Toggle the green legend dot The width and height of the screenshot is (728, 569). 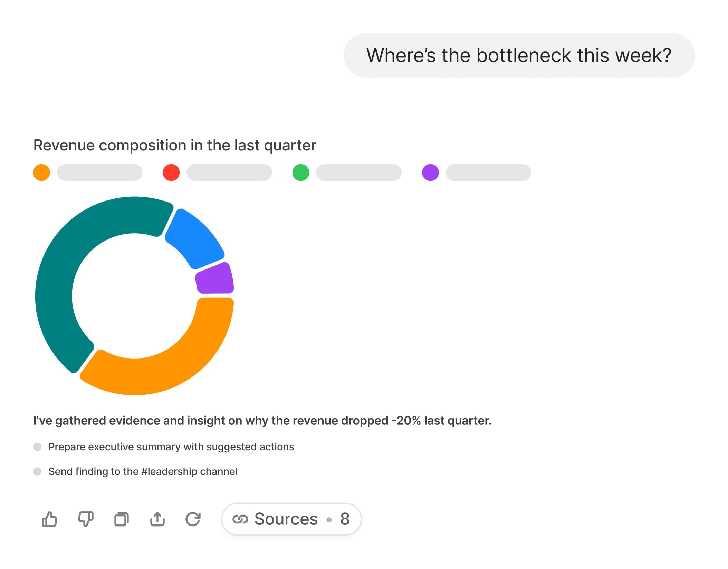click(301, 173)
